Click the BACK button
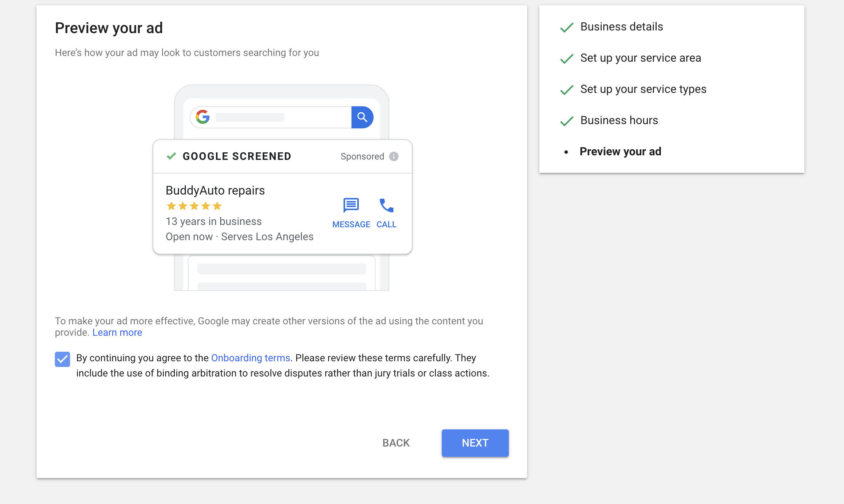 pos(396,443)
